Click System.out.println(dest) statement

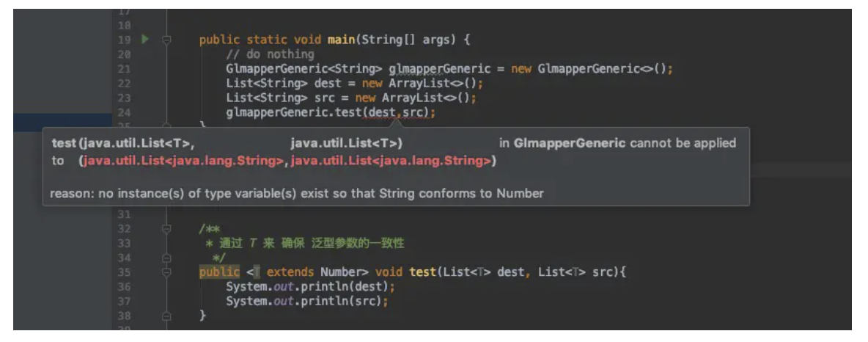click(309, 287)
